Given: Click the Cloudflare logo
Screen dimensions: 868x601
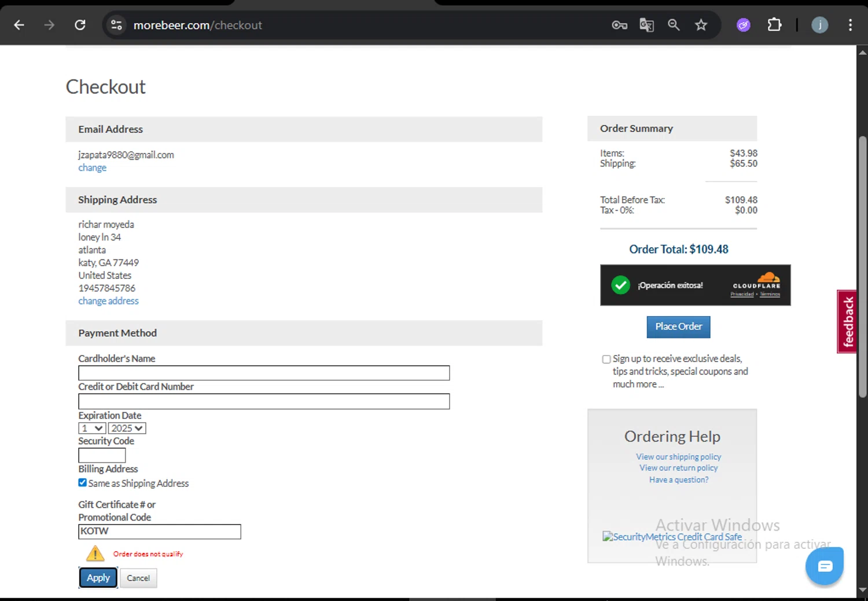Looking at the screenshot, I should 757,280.
